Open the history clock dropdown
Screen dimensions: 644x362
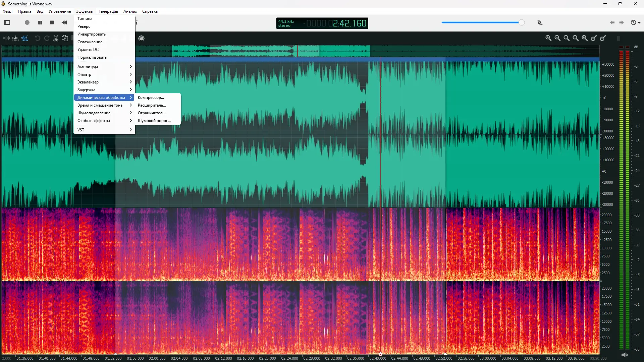[x=636, y=22]
